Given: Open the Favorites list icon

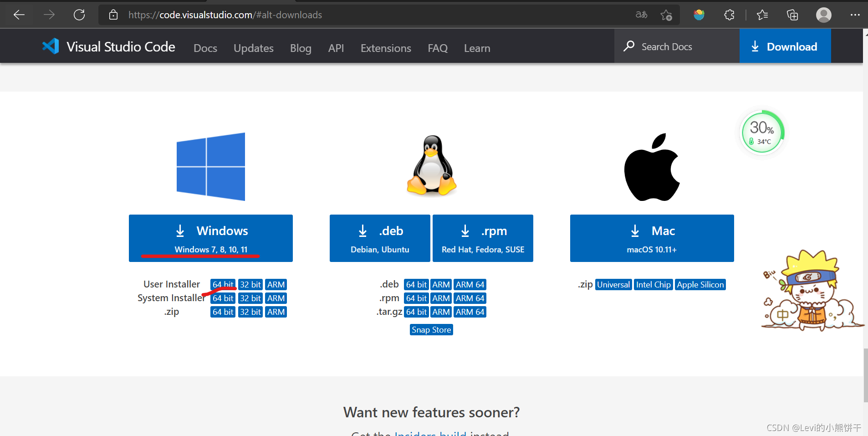Looking at the screenshot, I should (x=762, y=15).
